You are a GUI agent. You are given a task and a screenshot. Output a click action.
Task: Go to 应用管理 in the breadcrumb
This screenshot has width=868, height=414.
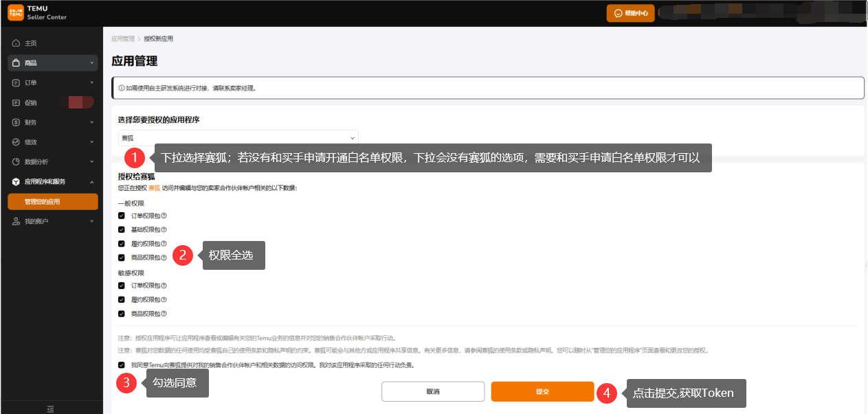click(123, 39)
